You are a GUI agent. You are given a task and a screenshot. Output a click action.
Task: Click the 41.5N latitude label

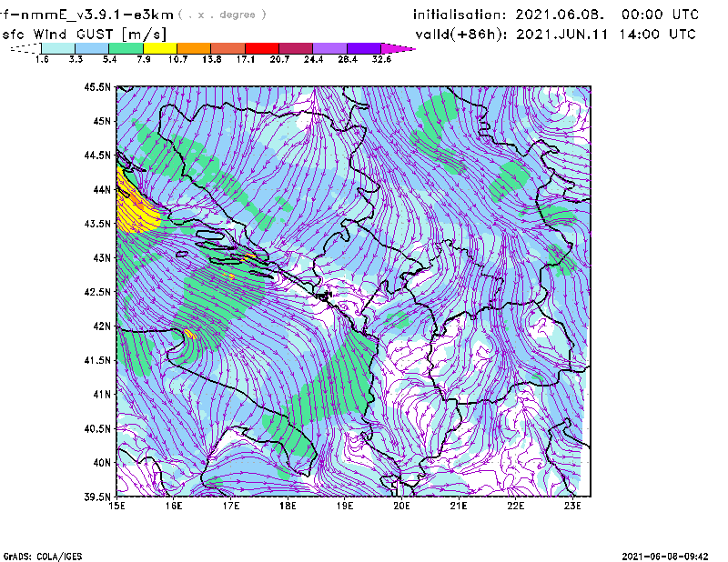tap(97, 360)
